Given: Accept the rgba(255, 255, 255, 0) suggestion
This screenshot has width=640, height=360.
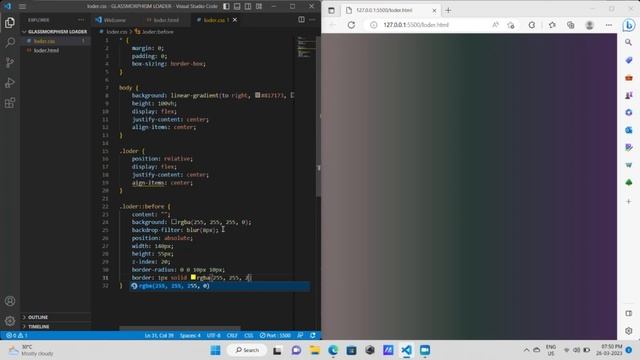Looking at the screenshot, I should click(220, 286).
